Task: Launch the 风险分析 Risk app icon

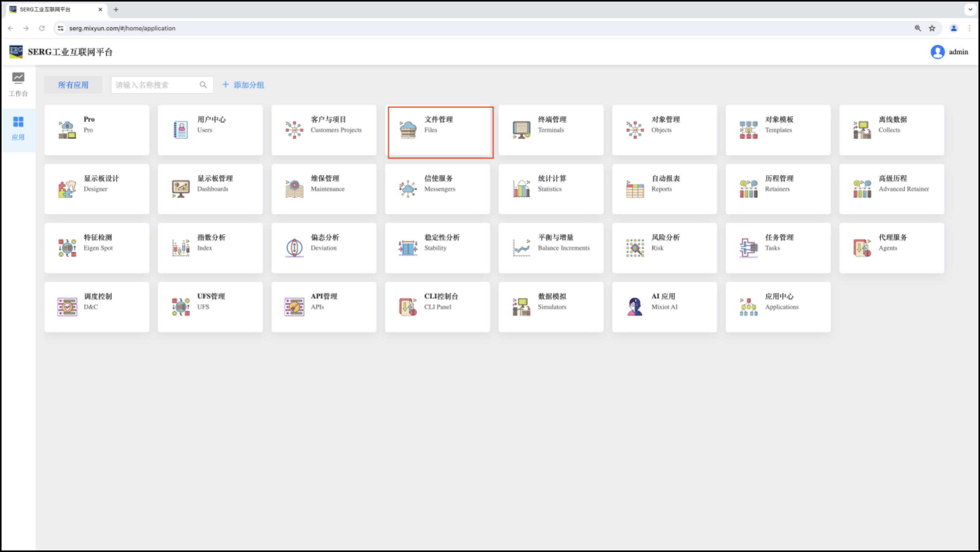Action: coord(635,248)
